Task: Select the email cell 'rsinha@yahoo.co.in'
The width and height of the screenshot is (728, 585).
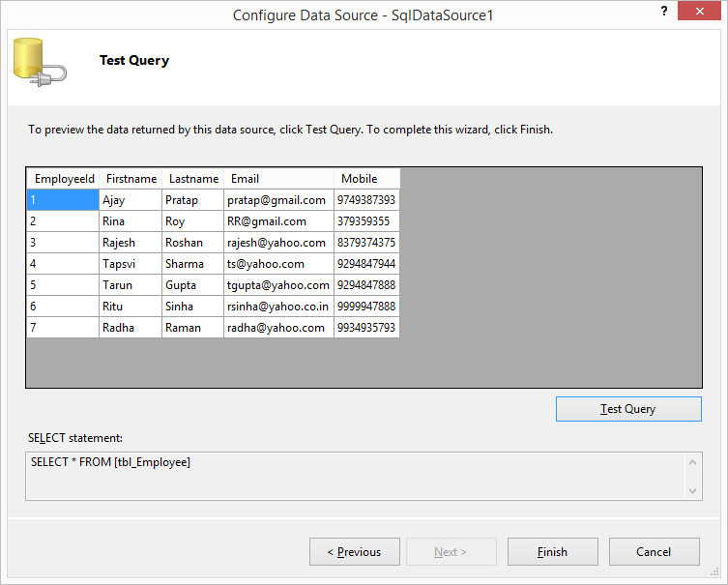Action: click(x=278, y=307)
